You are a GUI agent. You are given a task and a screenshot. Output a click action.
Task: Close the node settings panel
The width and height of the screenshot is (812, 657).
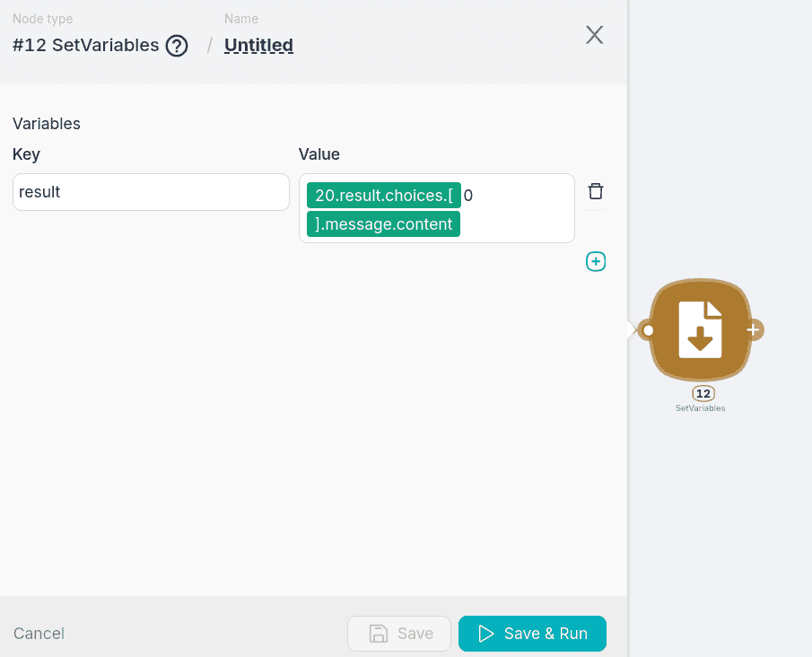594,35
